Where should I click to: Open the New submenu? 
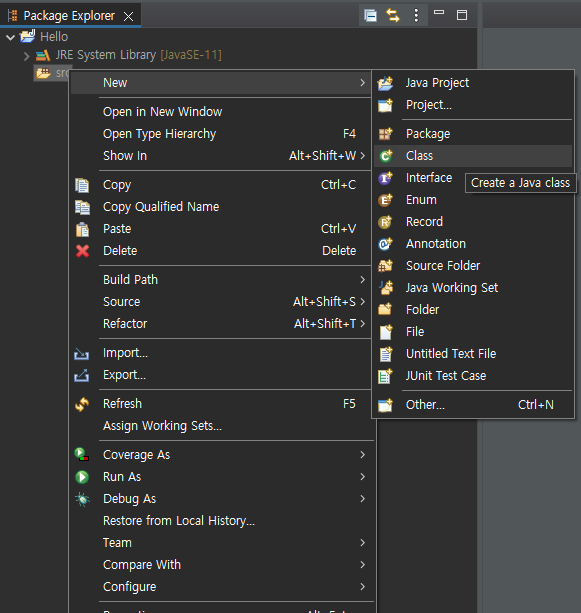point(220,82)
